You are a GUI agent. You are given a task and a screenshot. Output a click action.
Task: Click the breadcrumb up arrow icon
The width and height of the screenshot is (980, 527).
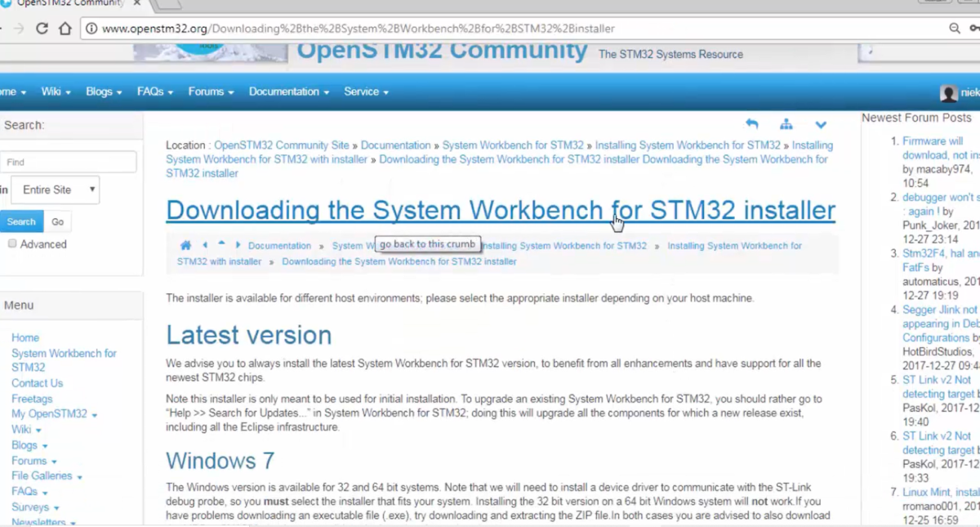[221, 244]
